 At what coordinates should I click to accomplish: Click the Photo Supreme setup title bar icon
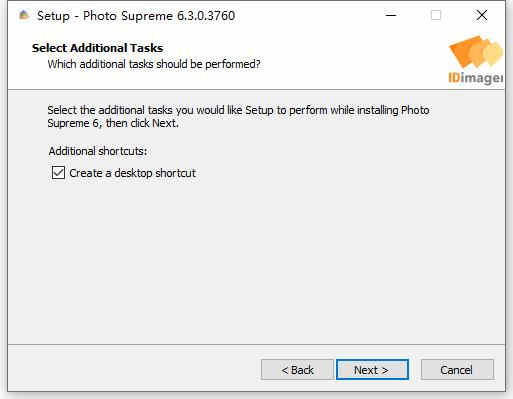click(x=24, y=15)
